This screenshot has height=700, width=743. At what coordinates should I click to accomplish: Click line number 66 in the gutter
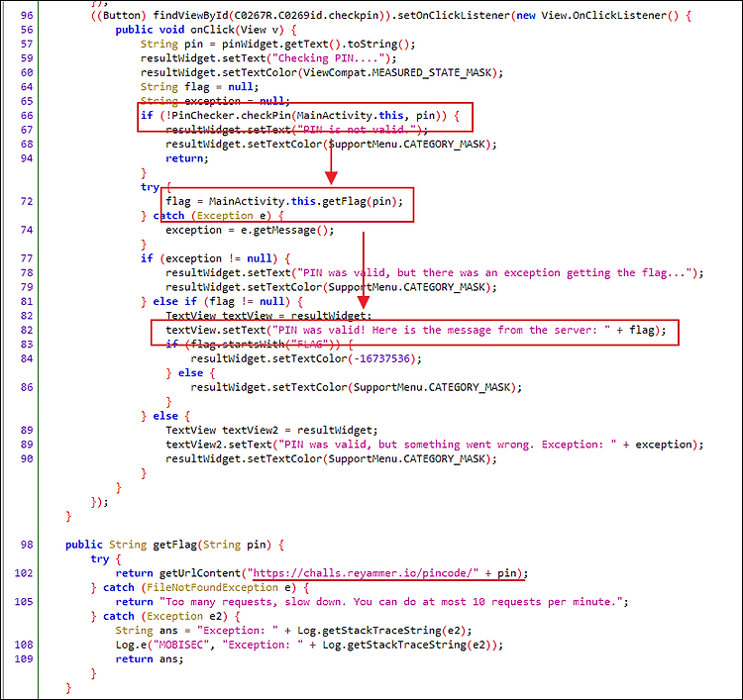point(27,116)
